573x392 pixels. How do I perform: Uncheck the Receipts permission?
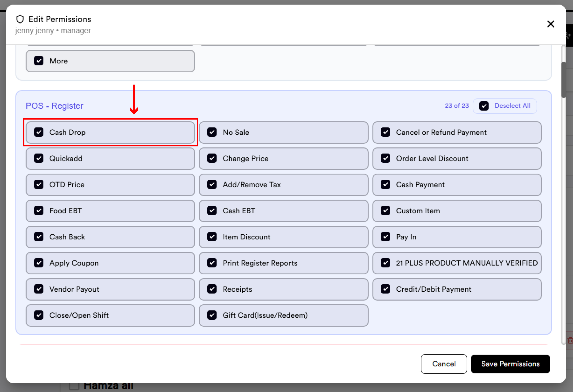point(212,289)
